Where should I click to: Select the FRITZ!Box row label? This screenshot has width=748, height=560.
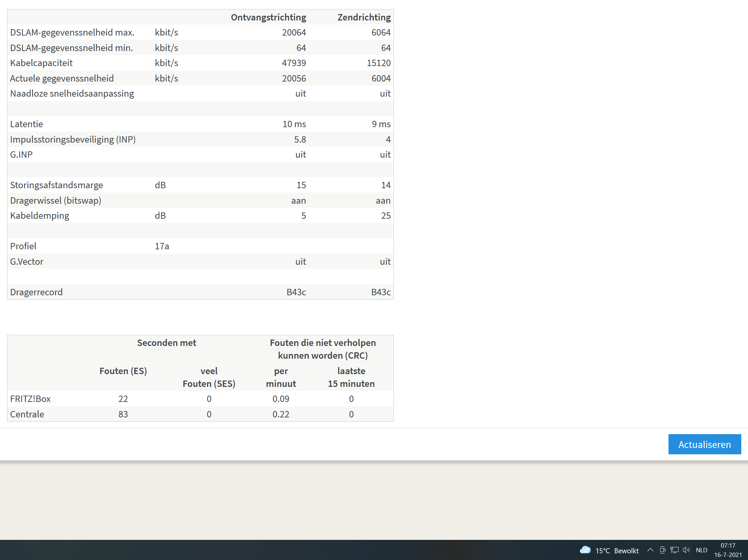pos(31,399)
